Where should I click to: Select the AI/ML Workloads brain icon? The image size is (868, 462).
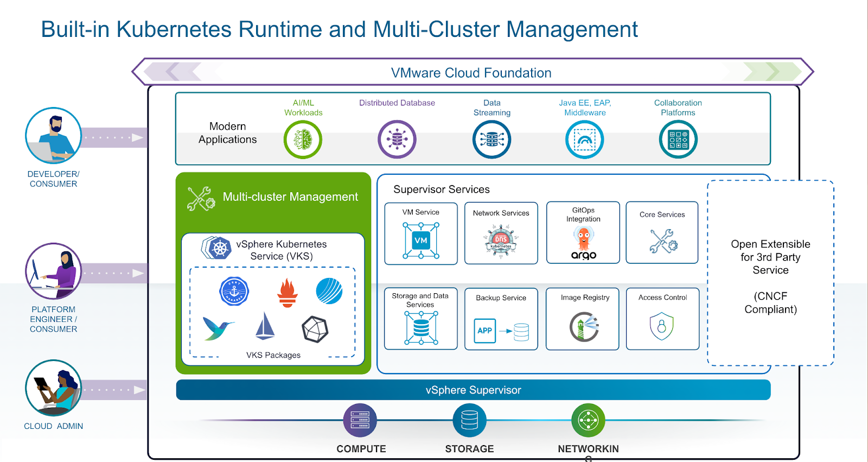click(303, 140)
